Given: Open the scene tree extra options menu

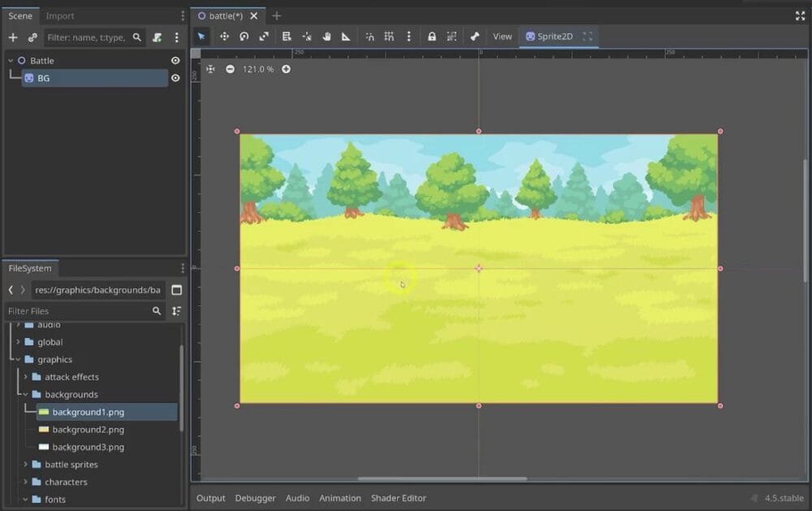Looking at the screenshot, I should pyautogui.click(x=176, y=37).
